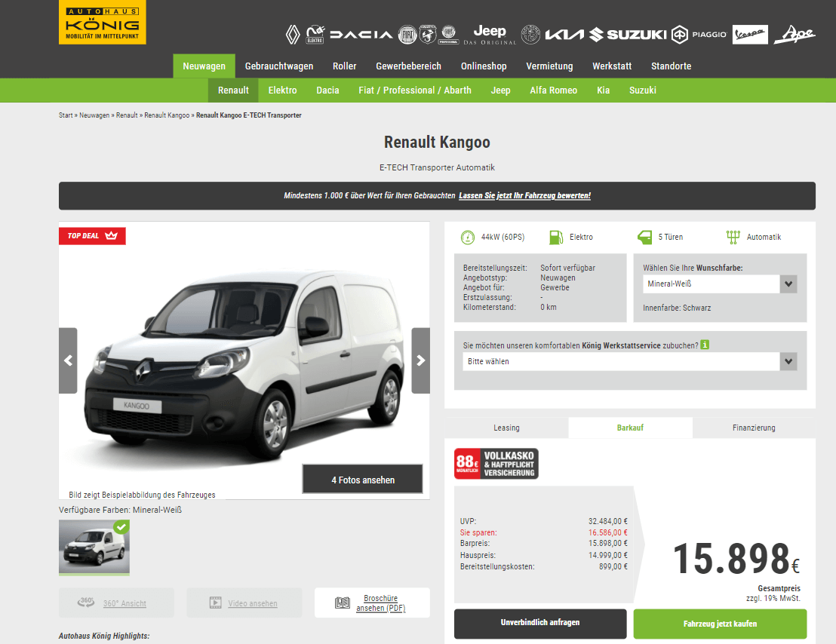Click the Autohaus König logo
Image resolution: width=836 pixels, height=644 pixels.
103,23
